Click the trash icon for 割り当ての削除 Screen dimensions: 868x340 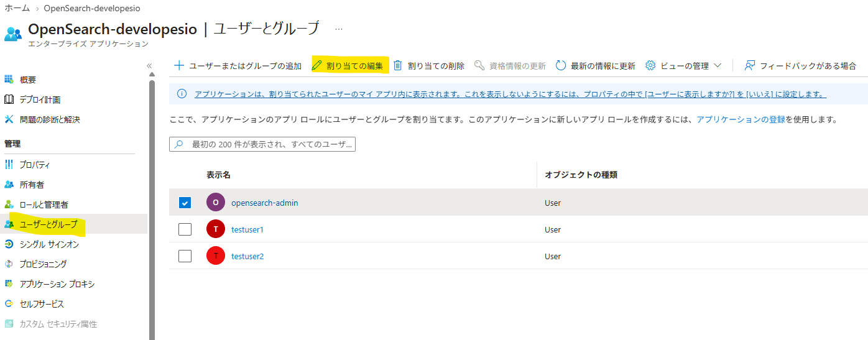pyautogui.click(x=398, y=65)
